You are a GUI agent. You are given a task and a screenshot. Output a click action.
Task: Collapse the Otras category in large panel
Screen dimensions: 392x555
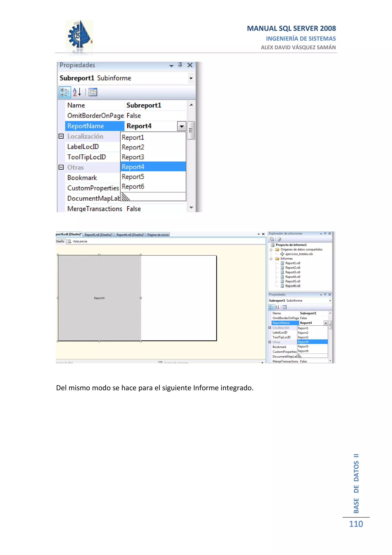pyautogui.click(x=61, y=167)
